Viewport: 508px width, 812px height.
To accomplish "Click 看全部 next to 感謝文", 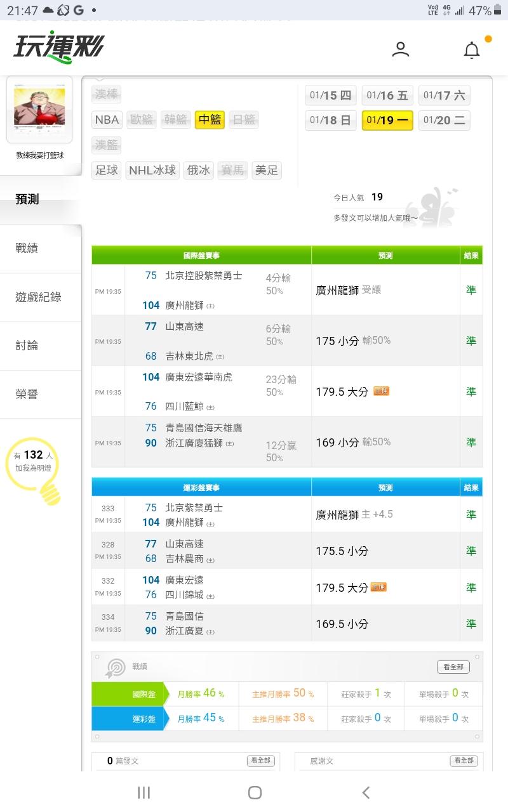I will click(464, 761).
